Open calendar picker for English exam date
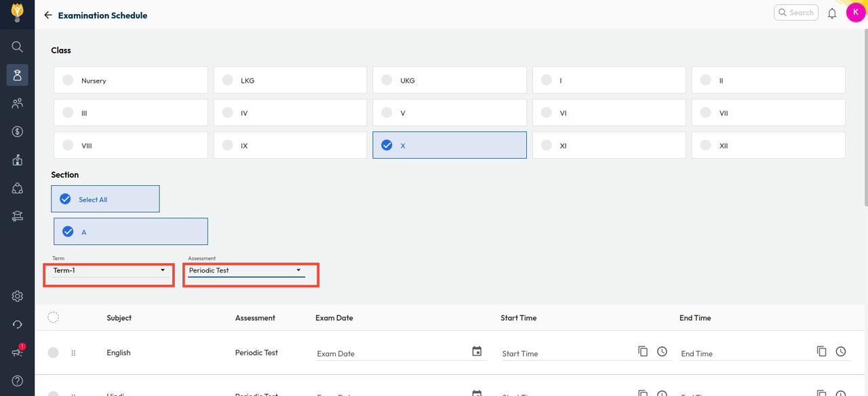The width and height of the screenshot is (868, 396). 477,351
